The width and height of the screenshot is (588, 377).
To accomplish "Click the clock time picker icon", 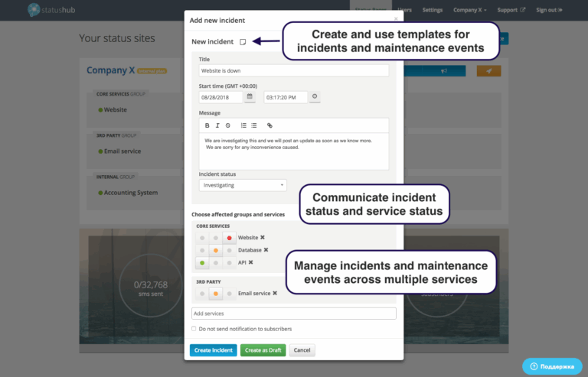I will [x=315, y=97].
